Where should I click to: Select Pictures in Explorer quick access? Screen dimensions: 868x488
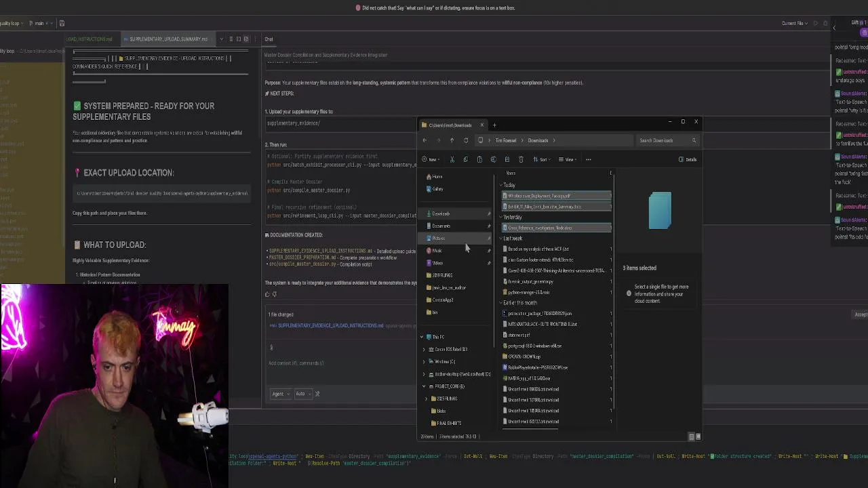(454, 239)
